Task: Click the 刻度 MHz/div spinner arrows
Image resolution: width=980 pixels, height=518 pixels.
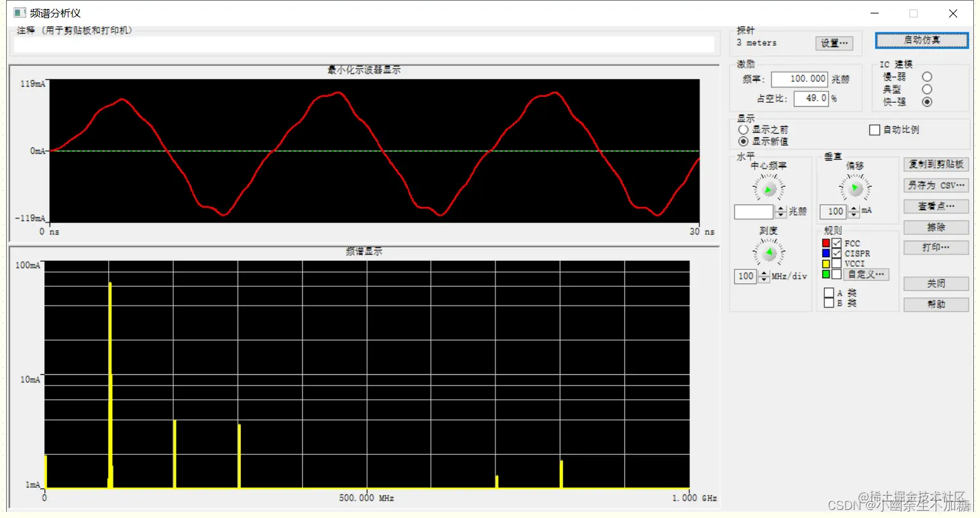Action: pyautogui.click(x=763, y=277)
